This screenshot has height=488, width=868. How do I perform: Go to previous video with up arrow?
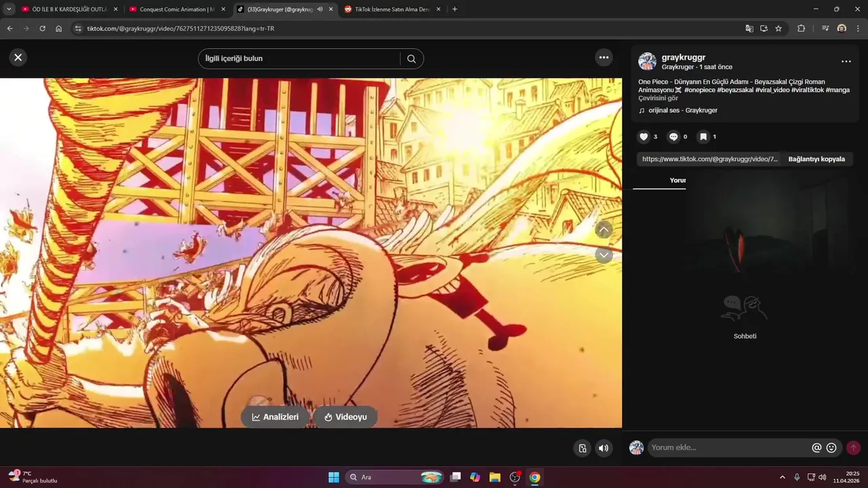(x=604, y=230)
